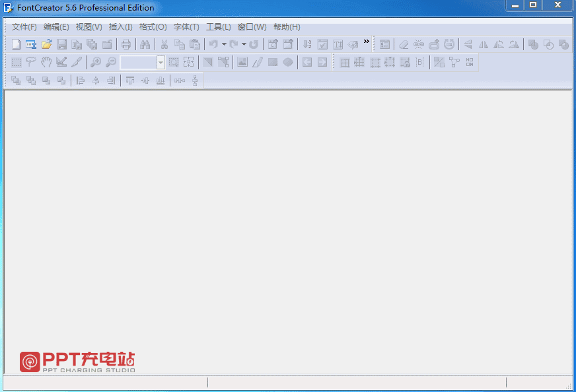Click the Open font folder icon

(46, 44)
